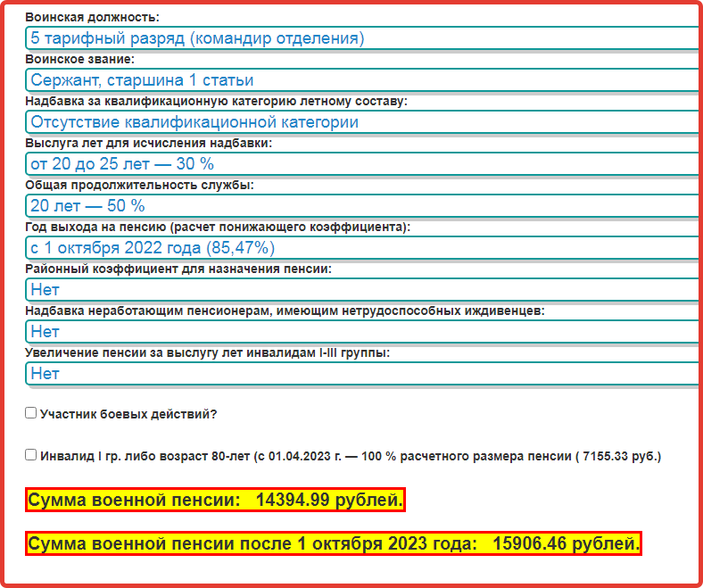
Task: Click the Районный коэффициент для назначения пенсии label
Action: (178, 269)
